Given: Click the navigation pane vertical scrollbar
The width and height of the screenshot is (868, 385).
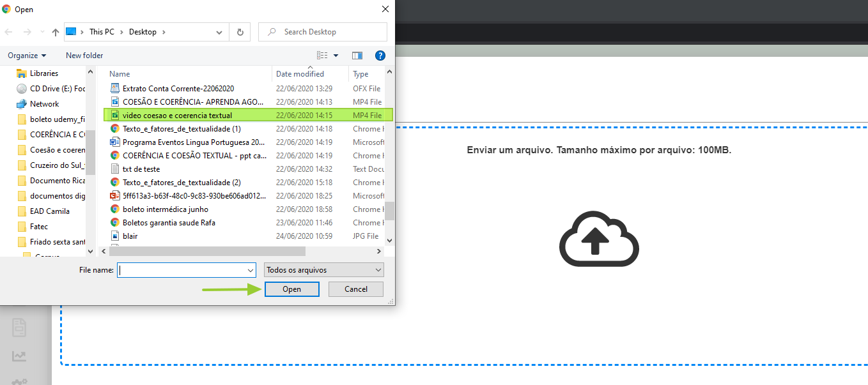Looking at the screenshot, I should coord(90,153).
